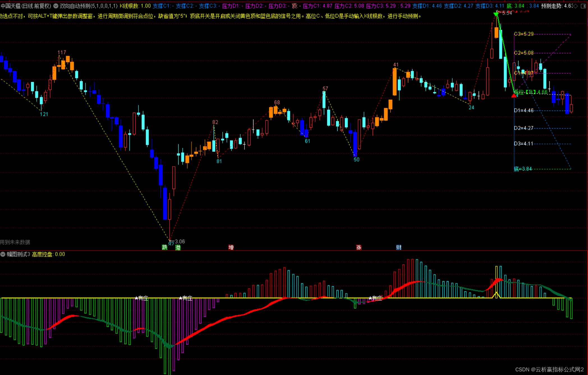Click the blue 财 financial marker
The image size is (588, 375).
pyautogui.click(x=399, y=247)
